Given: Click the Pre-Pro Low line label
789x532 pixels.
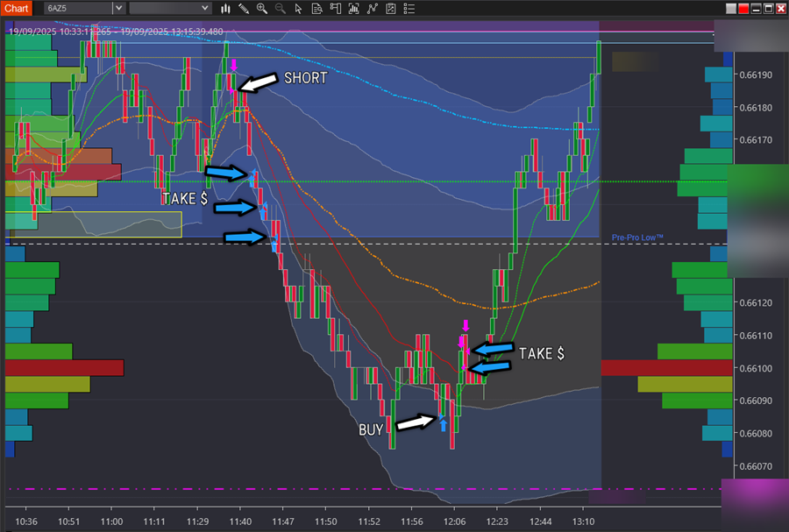Looking at the screenshot, I should click(x=637, y=238).
